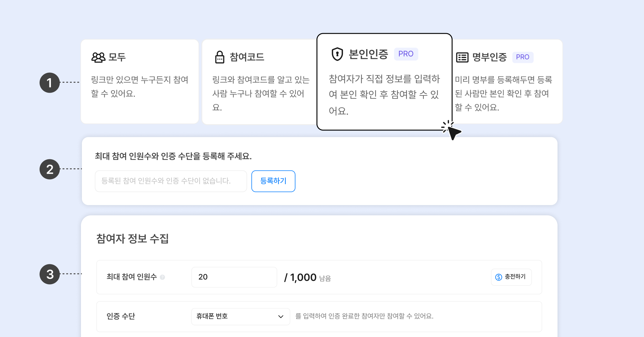Viewport: 644px width, 337px height.
Task: Click the group people icon beside 모두
Action: point(98,57)
